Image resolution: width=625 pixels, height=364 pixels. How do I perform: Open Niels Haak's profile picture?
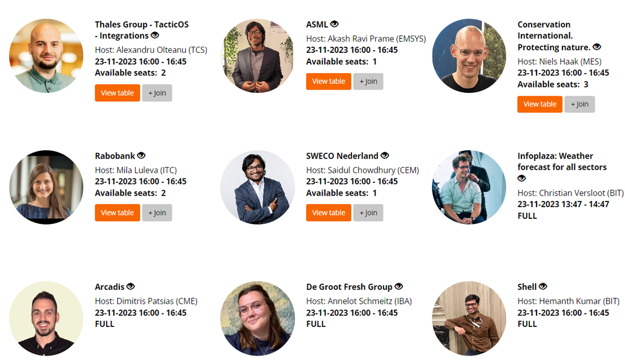(x=469, y=56)
